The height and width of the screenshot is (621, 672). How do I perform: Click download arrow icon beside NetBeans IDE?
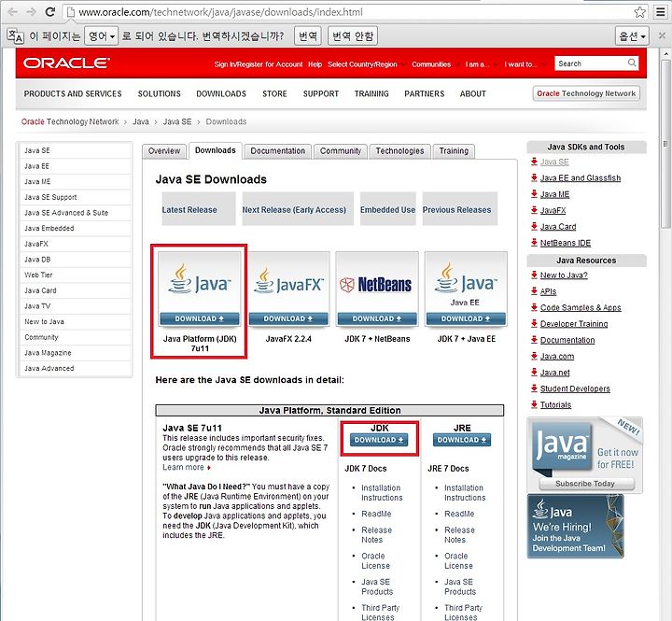click(x=534, y=242)
